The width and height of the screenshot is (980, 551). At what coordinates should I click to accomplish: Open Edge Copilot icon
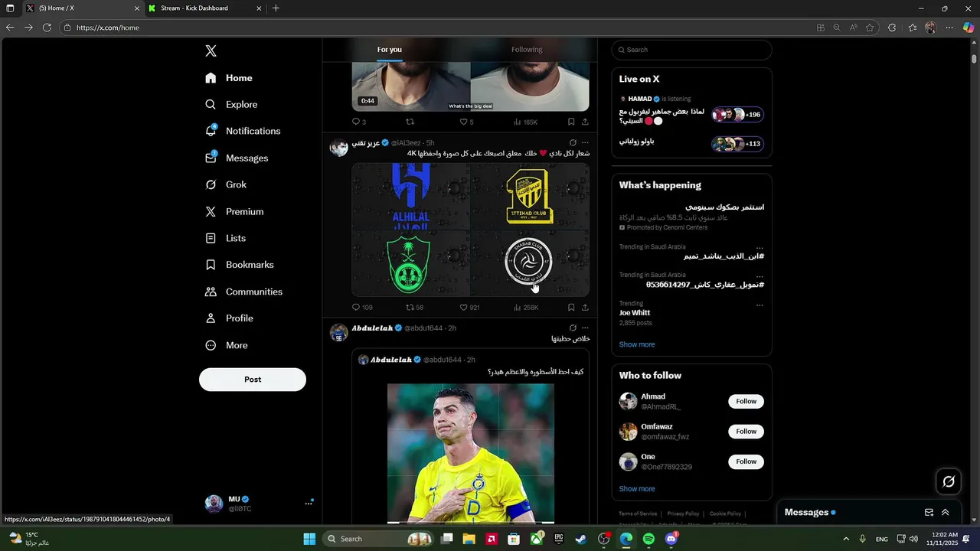point(968,28)
